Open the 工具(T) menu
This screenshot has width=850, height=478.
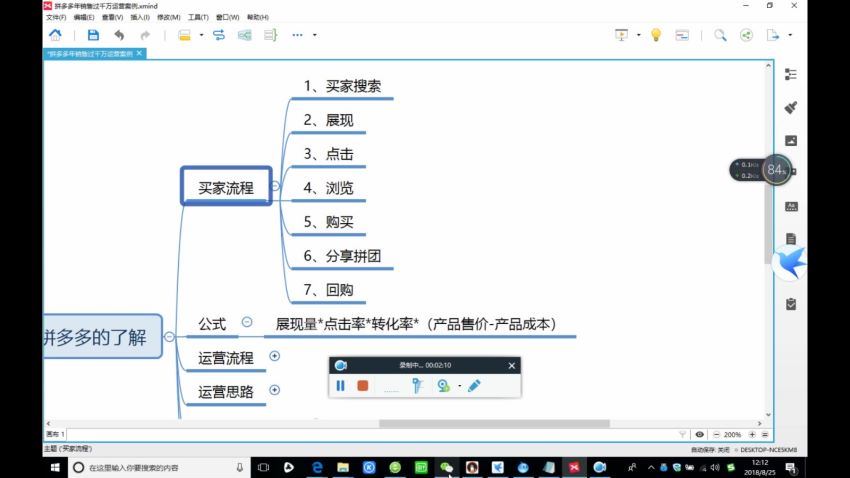[x=198, y=17]
